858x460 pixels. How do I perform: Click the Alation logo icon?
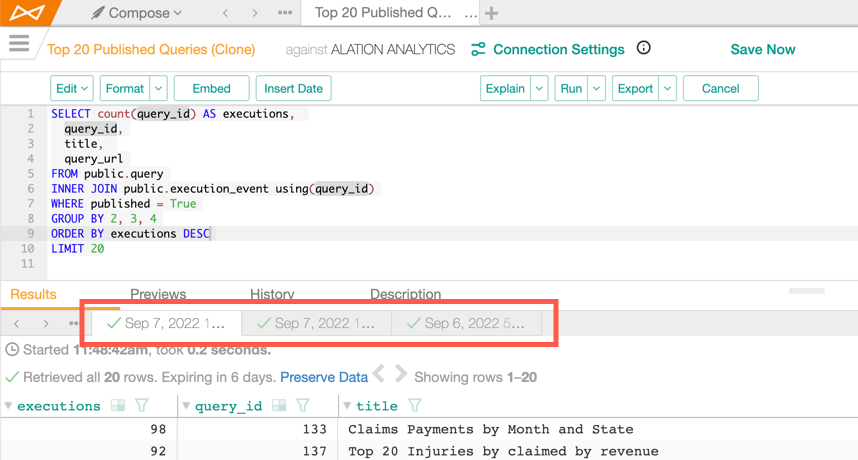26,12
